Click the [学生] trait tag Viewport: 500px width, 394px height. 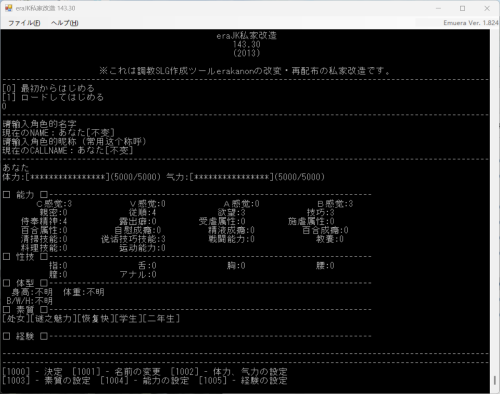[128, 319]
